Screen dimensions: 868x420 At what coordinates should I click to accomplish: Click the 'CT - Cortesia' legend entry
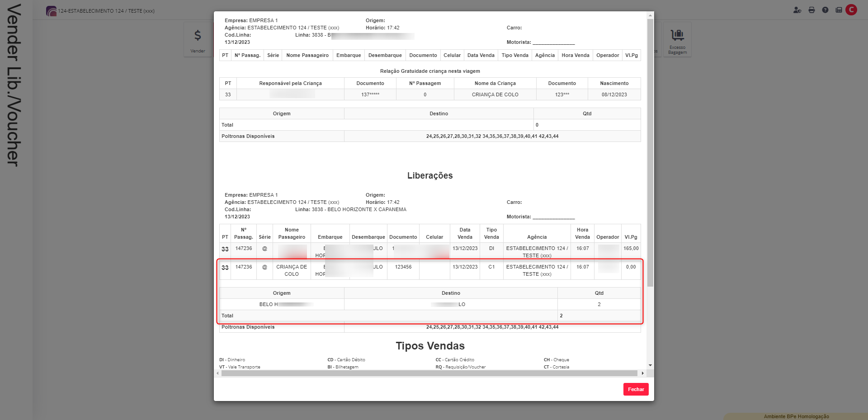click(557, 367)
